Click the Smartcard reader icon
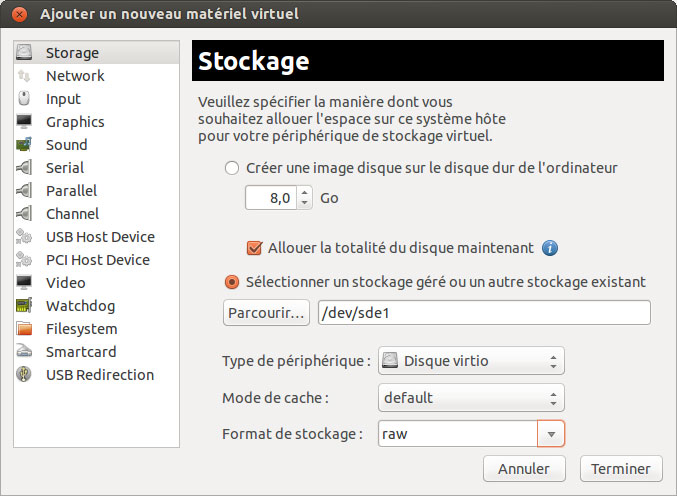 24,352
